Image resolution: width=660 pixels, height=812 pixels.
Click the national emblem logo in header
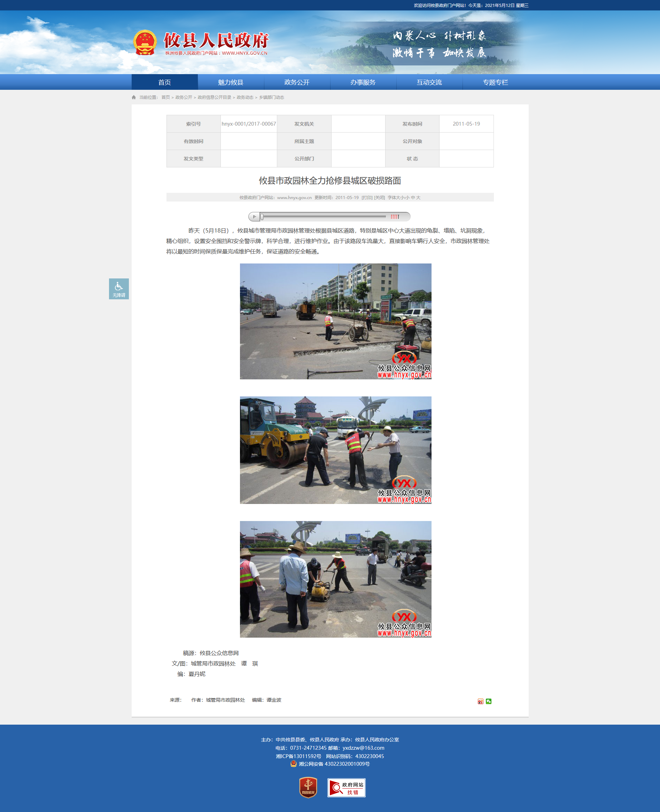[145, 42]
